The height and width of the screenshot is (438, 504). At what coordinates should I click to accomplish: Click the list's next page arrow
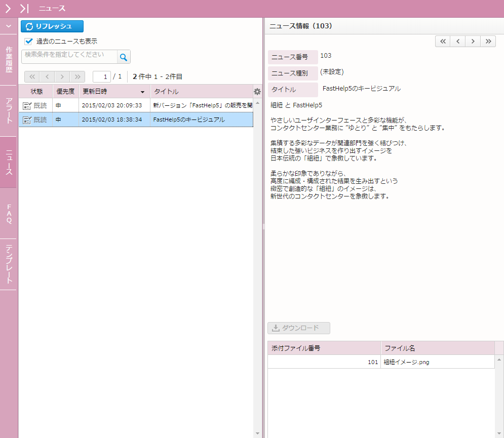62,76
